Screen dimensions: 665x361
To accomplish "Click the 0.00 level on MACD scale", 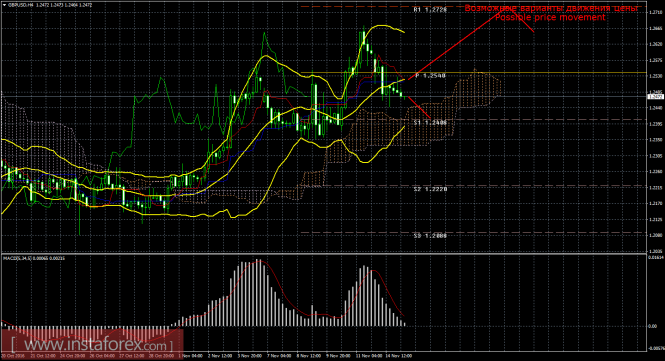I will (x=653, y=326).
